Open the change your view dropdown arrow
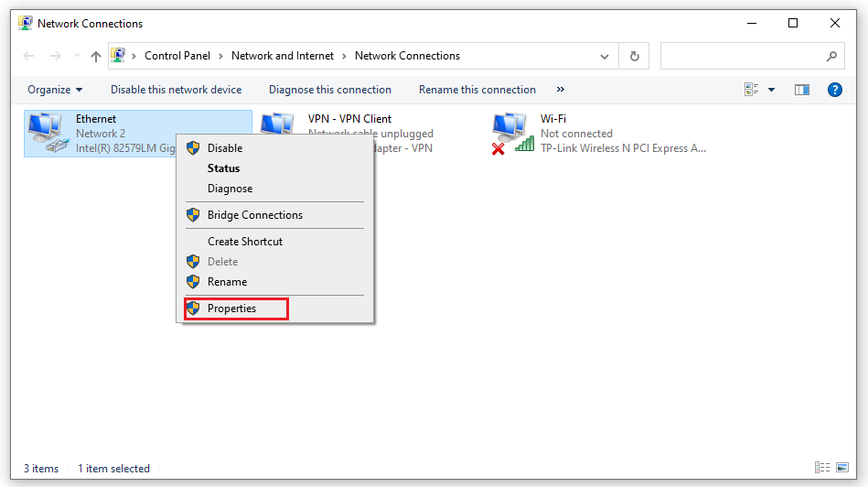Viewport: 868px width, 487px height. (771, 90)
